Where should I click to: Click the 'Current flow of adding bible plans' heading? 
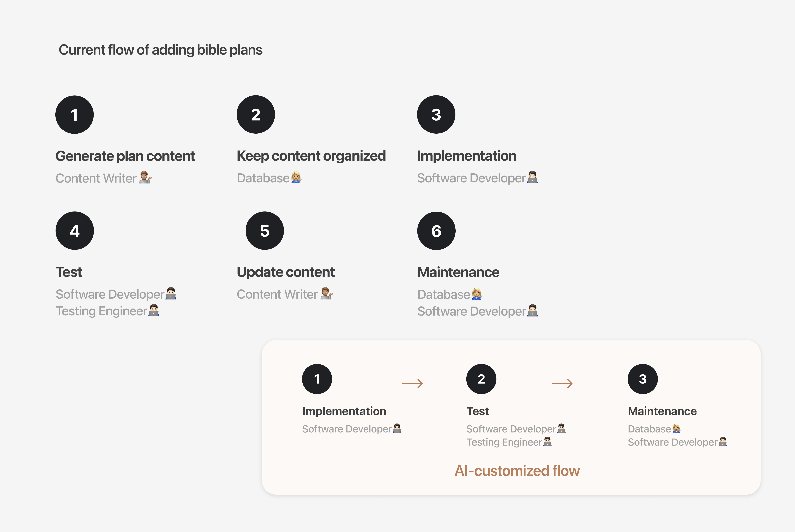160,50
